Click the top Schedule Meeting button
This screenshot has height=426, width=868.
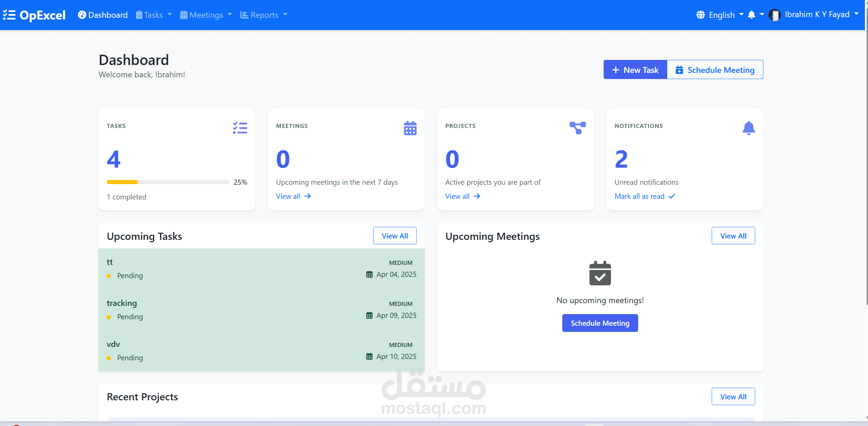pyautogui.click(x=715, y=70)
